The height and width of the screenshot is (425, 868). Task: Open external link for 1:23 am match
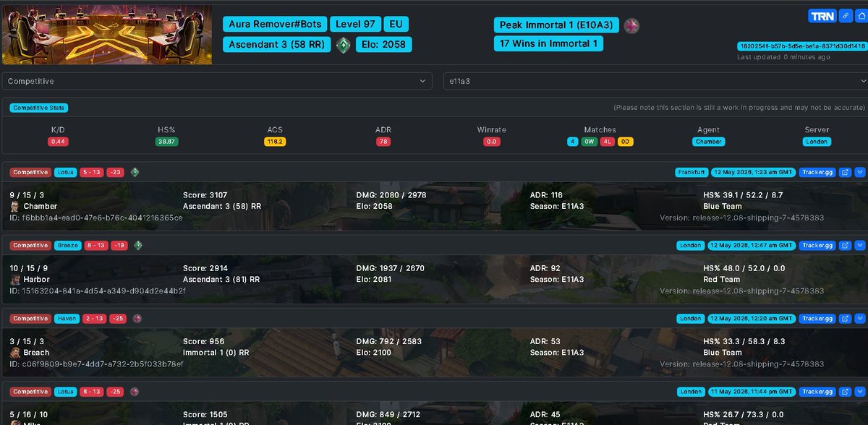click(x=845, y=172)
